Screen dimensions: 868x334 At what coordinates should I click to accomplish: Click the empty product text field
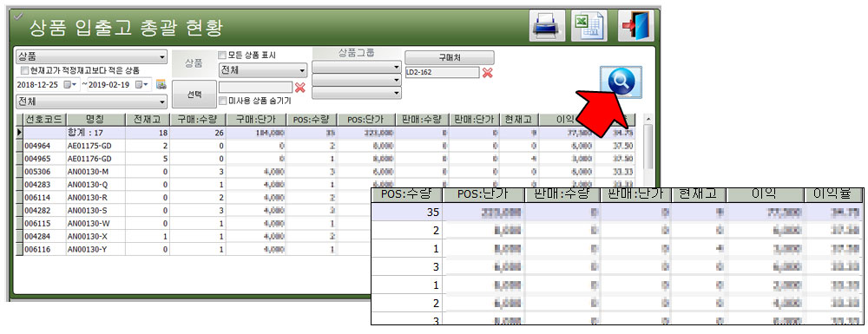[x=255, y=88]
